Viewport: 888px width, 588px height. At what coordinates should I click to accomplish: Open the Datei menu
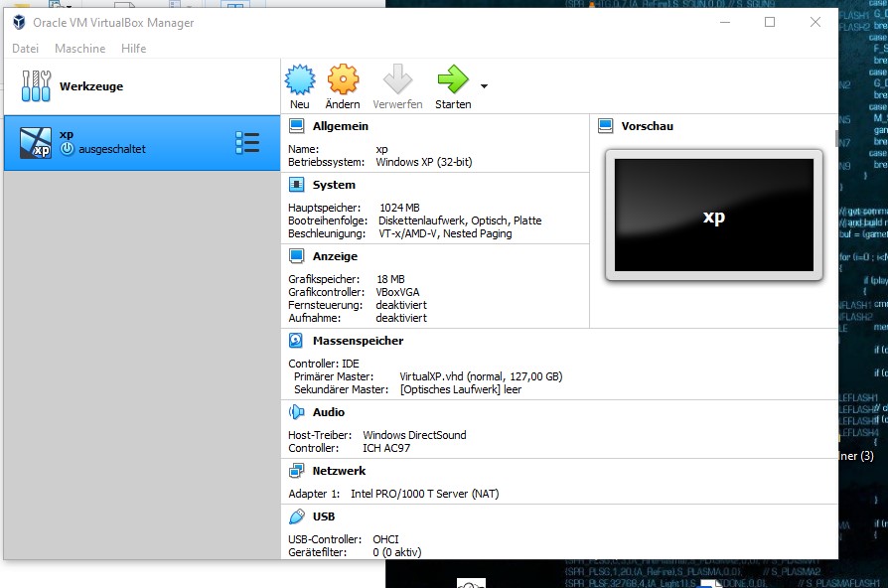[x=26, y=49]
